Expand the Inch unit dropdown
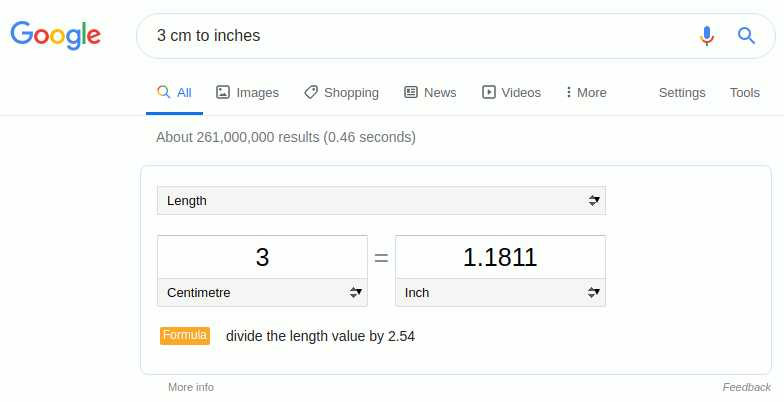Screen dimensions: 784x402 point(500,293)
